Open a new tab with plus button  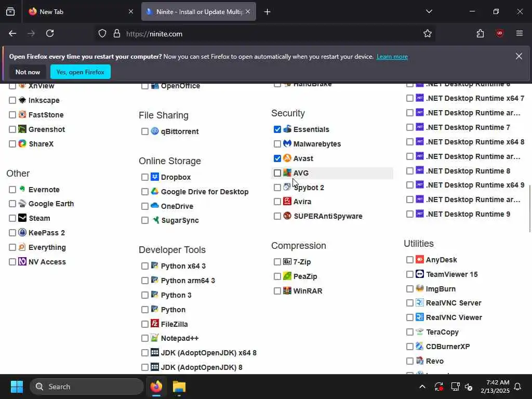(x=268, y=12)
